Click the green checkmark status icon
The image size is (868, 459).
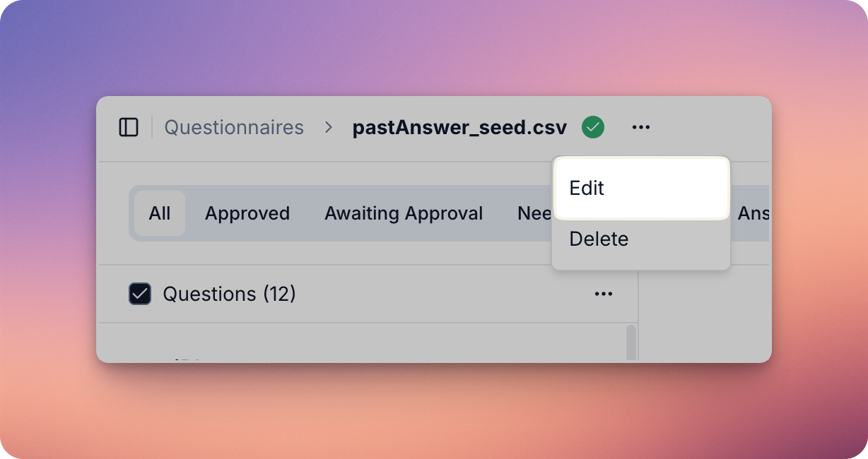coord(593,128)
